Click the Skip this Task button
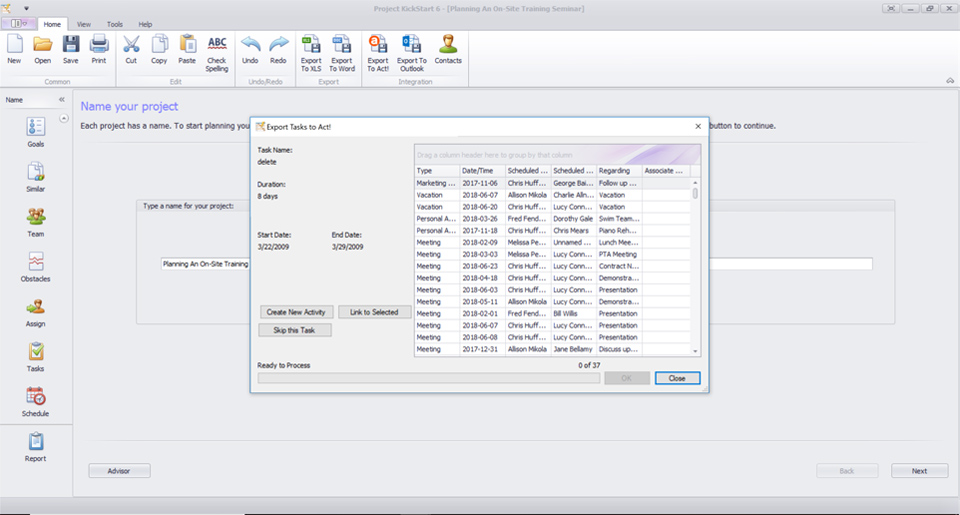Image resolution: width=960 pixels, height=515 pixels. point(294,330)
